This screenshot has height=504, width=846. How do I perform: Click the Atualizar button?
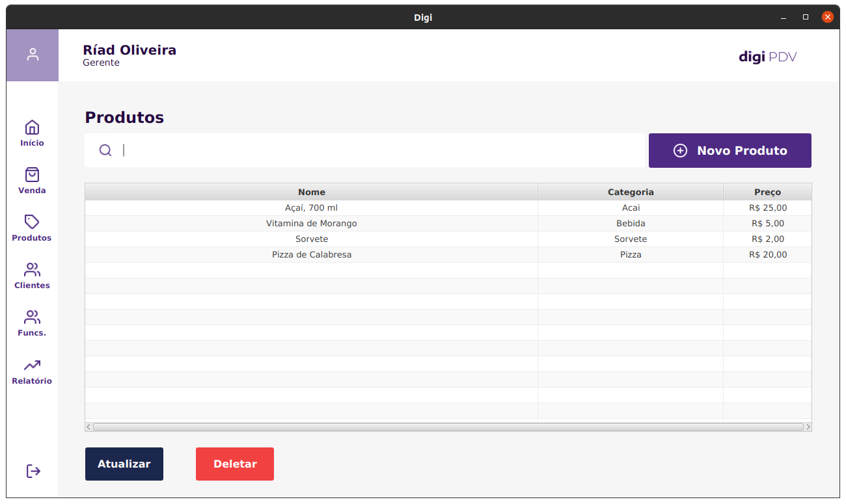click(x=124, y=464)
